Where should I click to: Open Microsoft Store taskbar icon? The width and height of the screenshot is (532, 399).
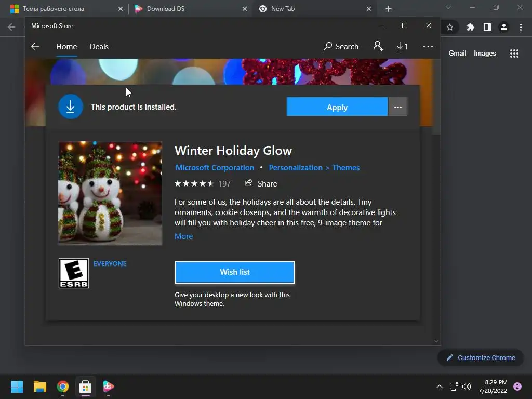[x=86, y=387]
